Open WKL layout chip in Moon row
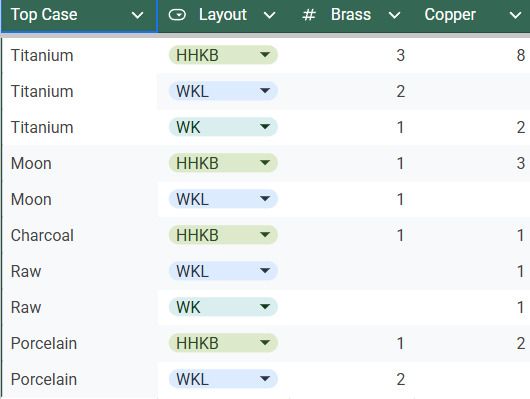 223,199
